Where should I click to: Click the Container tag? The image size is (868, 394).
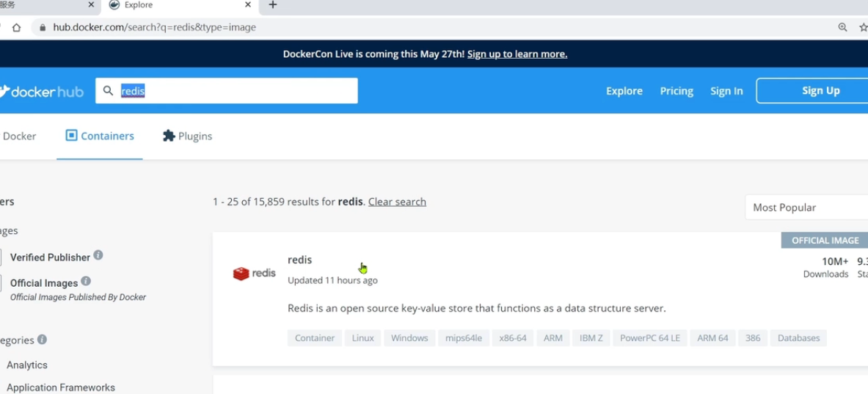pyautogui.click(x=315, y=338)
